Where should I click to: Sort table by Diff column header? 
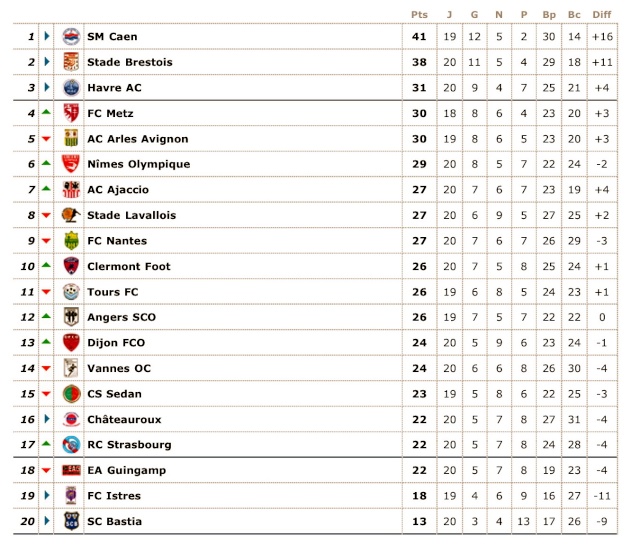click(x=602, y=15)
